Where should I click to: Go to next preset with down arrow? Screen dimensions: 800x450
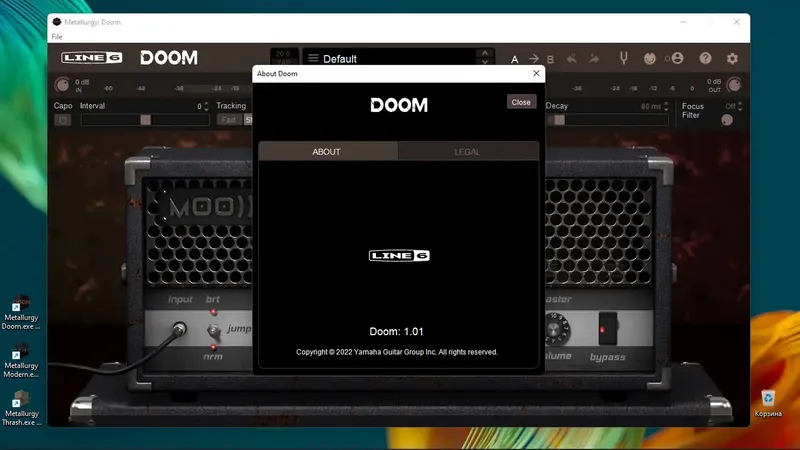[x=485, y=62]
